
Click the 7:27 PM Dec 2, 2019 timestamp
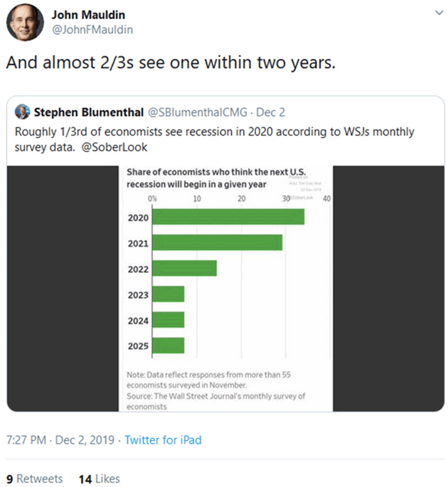point(60,440)
